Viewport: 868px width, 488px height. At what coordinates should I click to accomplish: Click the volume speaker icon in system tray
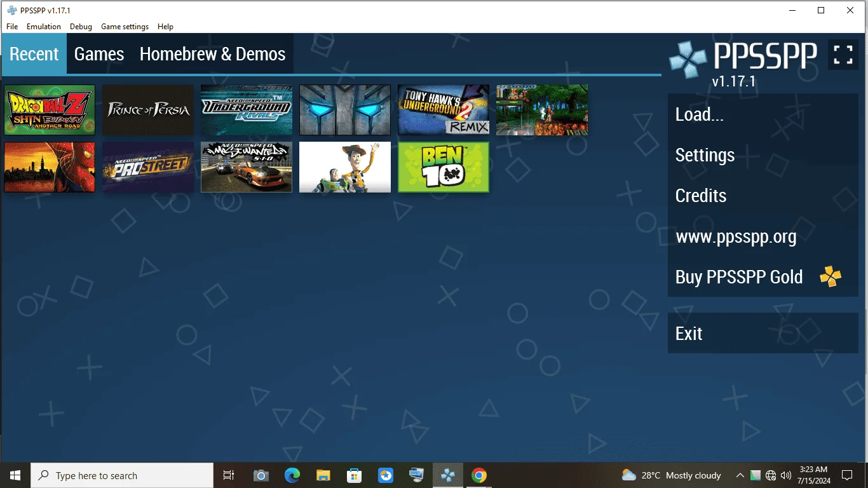click(786, 475)
